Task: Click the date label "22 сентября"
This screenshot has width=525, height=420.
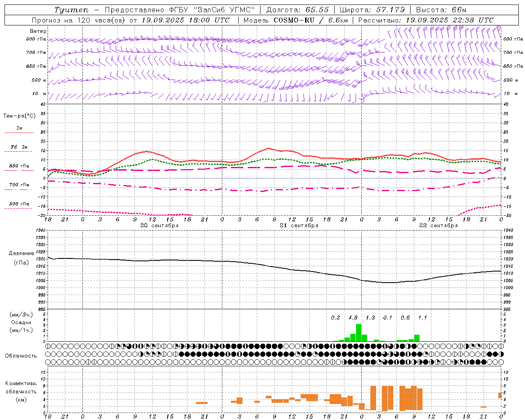Action: click(x=438, y=226)
